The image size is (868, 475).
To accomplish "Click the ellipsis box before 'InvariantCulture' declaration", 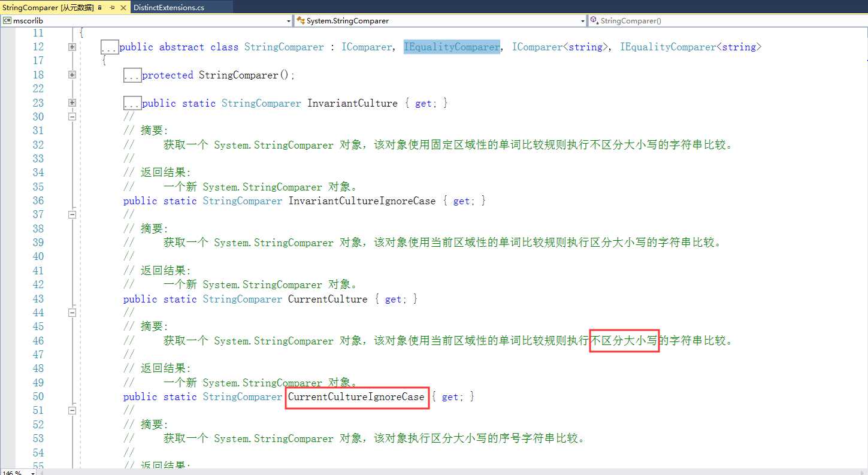I will [x=132, y=104].
